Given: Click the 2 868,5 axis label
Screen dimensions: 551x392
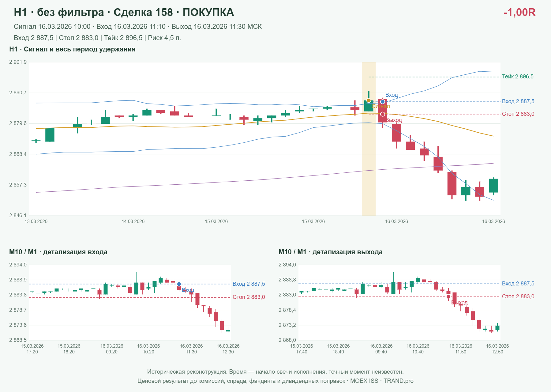Looking at the screenshot, I should (18, 340).
